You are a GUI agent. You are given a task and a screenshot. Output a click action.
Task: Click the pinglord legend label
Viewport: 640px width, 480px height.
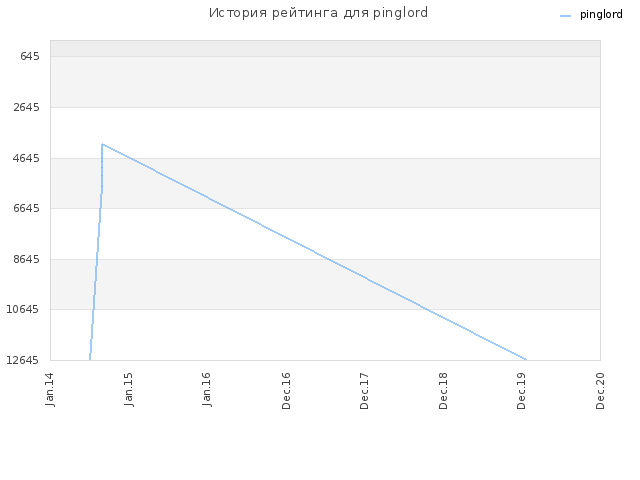click(x=601, y=15)
